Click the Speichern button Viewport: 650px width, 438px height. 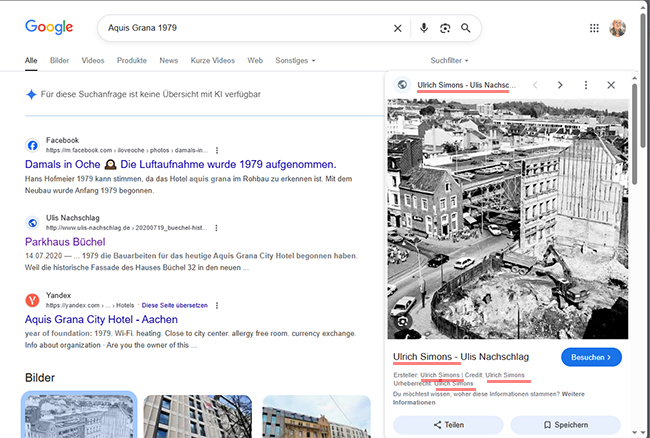coord(565,425)
